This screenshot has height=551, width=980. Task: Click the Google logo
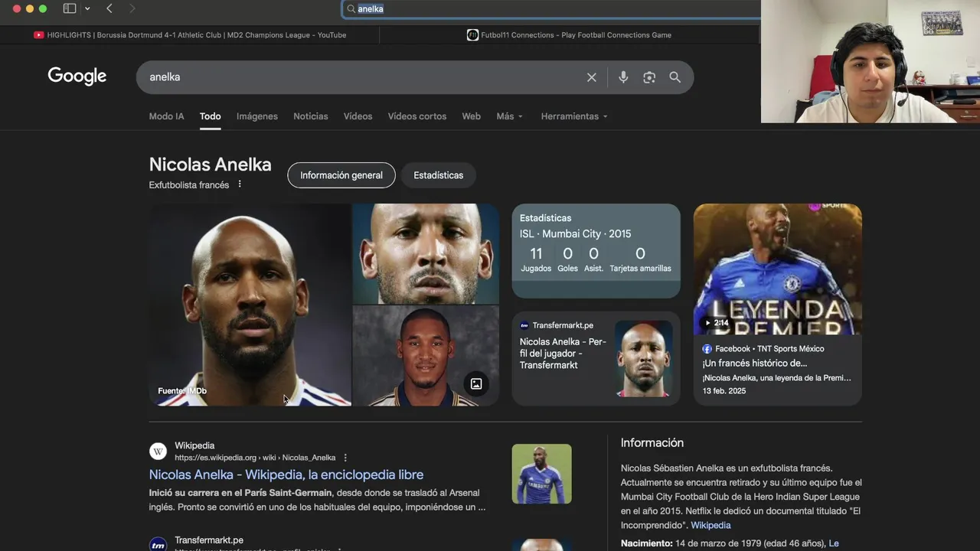[x=77, y=76]
